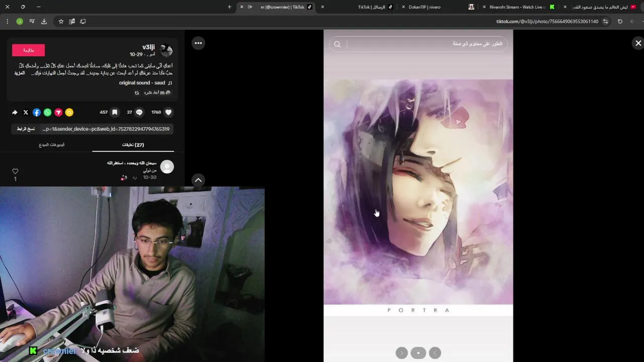Open comments via the speech bubble icon (27)

click(x=139, y=112)
